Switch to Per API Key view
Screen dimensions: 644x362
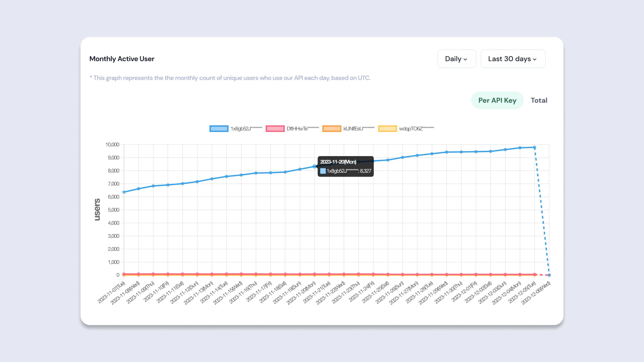pyautogui.click(x=497, y=100)
